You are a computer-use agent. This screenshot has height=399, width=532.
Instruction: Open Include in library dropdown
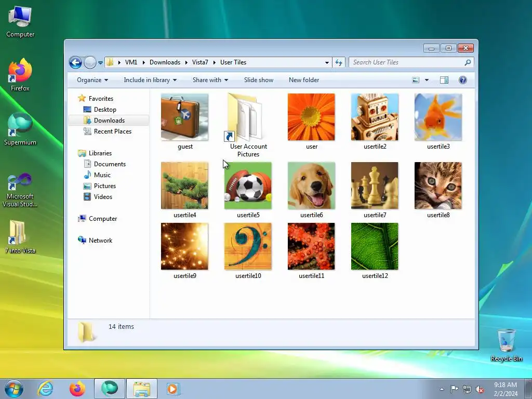(x=150, y=80)
